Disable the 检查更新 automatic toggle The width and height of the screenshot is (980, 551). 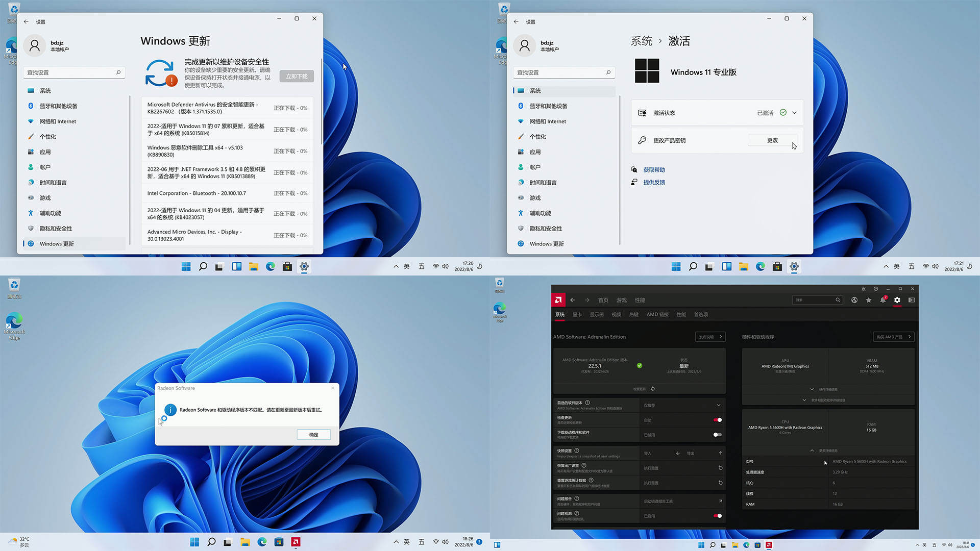718,420
